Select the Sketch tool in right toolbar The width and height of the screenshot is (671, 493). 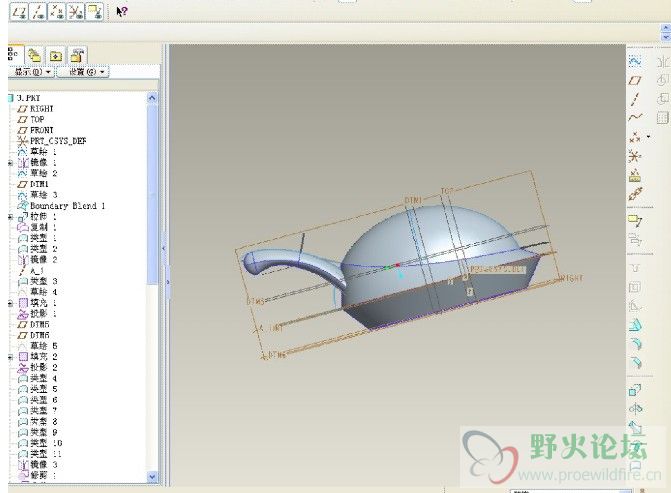click(635, 62)
